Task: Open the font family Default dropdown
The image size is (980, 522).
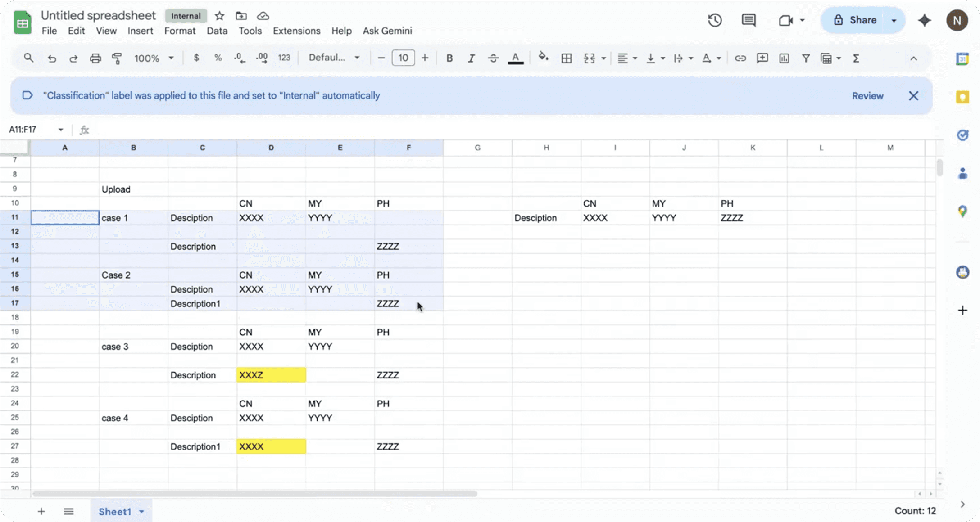Action: click(334, 58)
